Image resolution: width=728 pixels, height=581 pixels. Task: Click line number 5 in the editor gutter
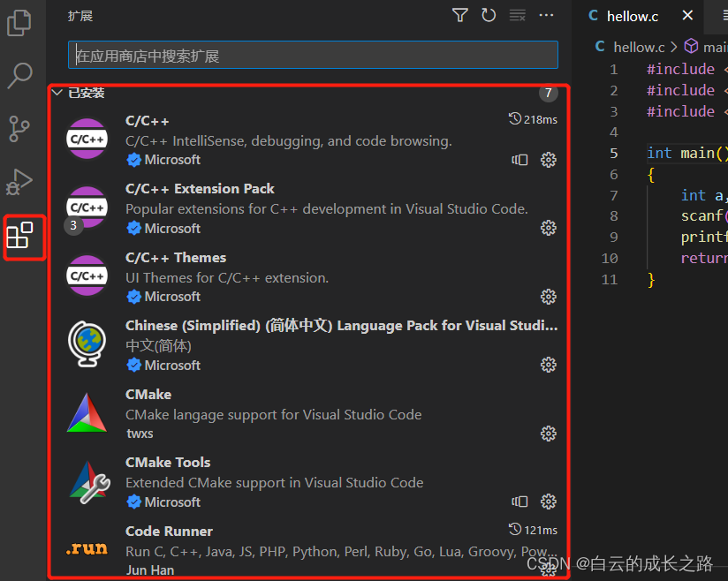tap(614, 153)
